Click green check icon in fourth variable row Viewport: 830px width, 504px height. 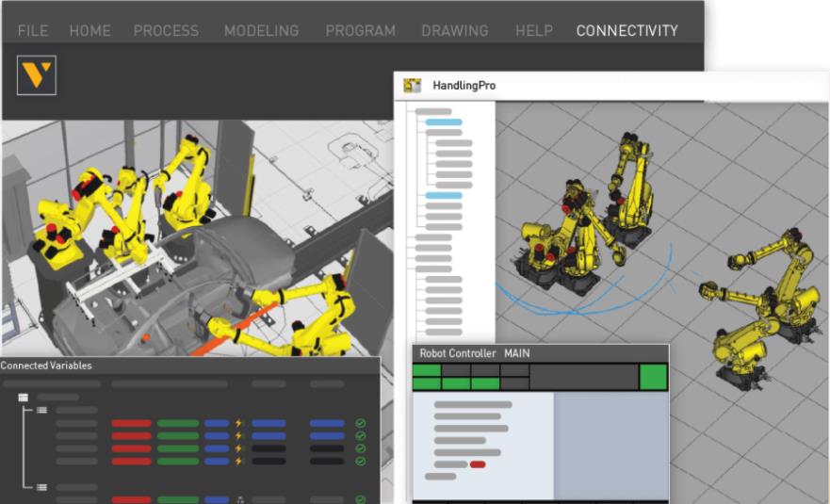[361, 461]
